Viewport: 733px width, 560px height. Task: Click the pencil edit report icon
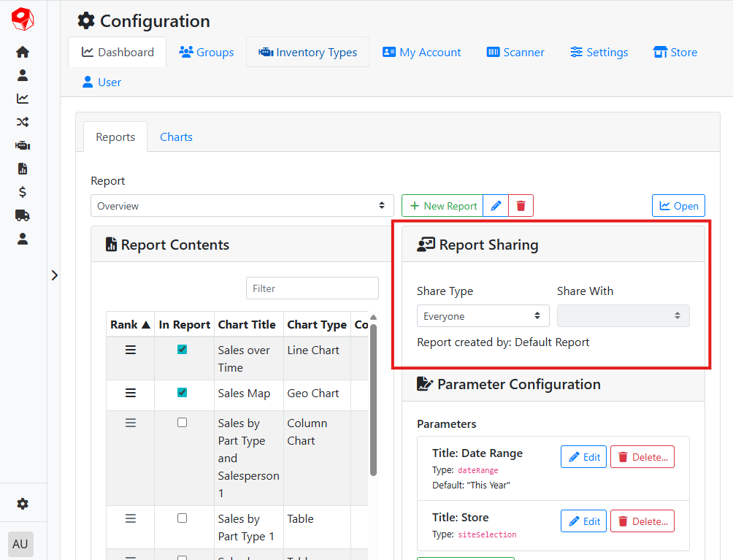[x=496, y=206]
